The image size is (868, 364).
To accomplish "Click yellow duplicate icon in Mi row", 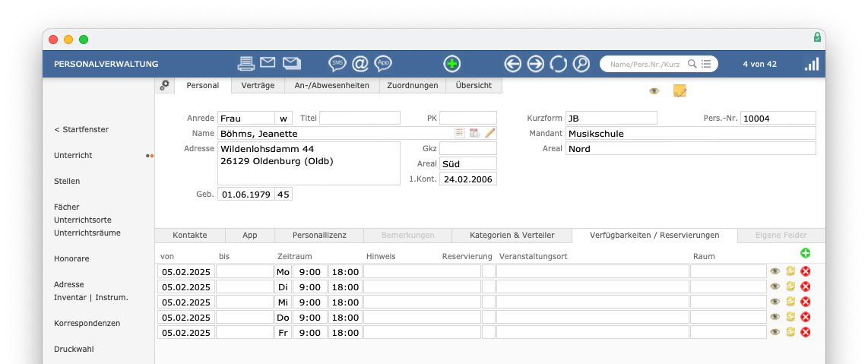I will pyautogui.click(x=790, y=302).
